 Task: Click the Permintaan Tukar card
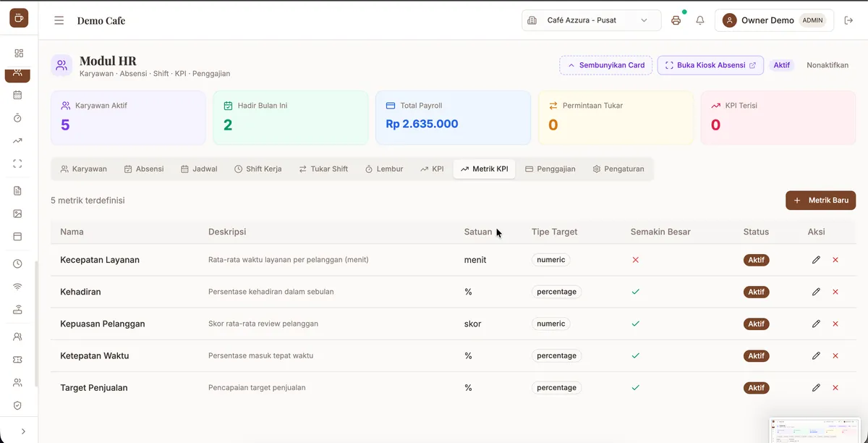(x=616, y=117)
